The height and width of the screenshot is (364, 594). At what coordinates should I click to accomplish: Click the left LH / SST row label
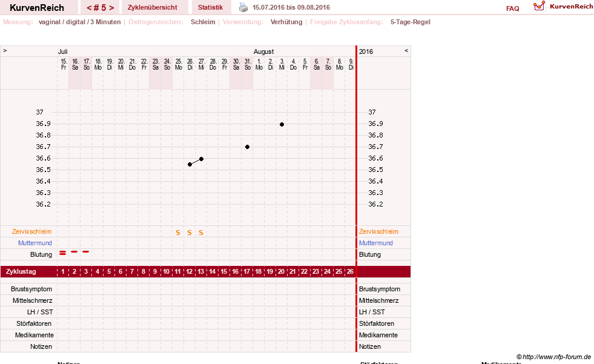pyautogui.click(x=40, y=312)
